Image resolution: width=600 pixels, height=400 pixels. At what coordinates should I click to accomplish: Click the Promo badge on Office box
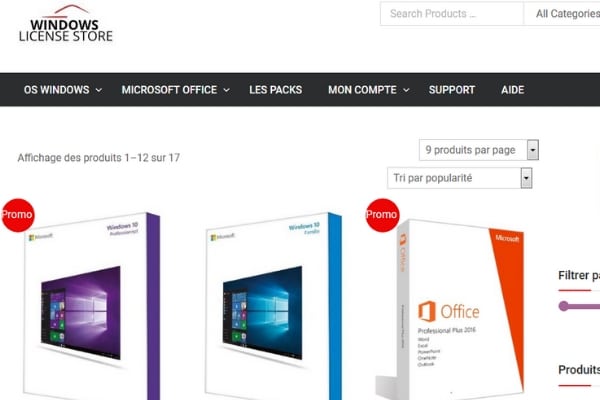click(382, 215)
